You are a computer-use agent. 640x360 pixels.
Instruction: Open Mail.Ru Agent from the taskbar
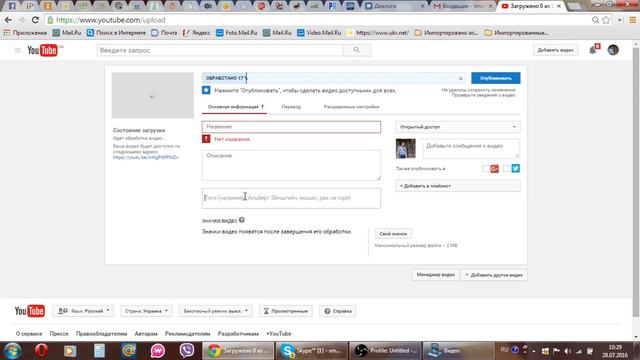pos(129,351)
